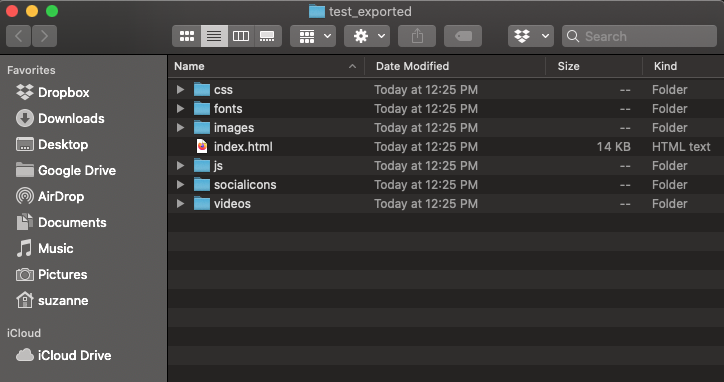Select the videos folder icon
Image resolution: width=724 pixels, height=382 pixels.
tap(202, 203)
